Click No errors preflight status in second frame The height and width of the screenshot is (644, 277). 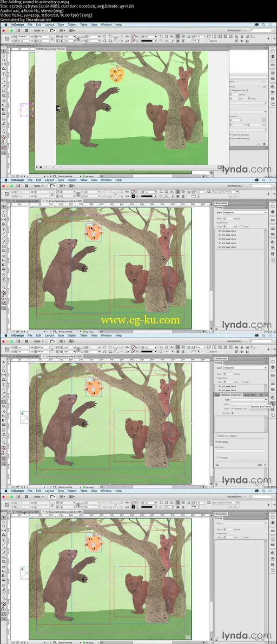click(x=89, y=331)
